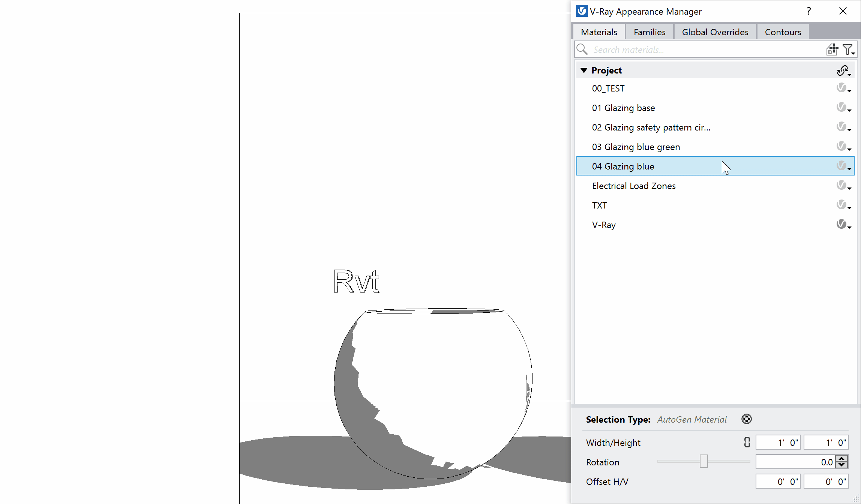Decrease Rotation with the down arrow
The height and width of the screenshot is (504, 861).
[x=842, y=465]
